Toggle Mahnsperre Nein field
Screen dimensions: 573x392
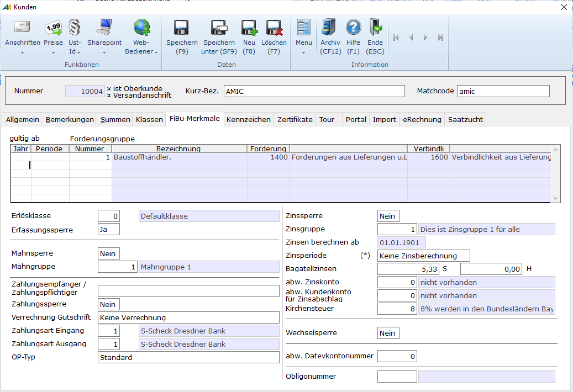(108, 253)
